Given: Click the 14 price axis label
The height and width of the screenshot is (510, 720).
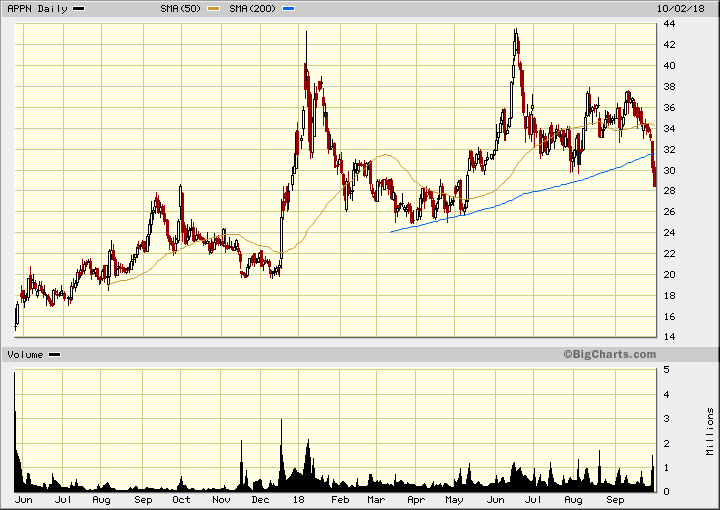Looking at the screenshot, I should (669, 337).
